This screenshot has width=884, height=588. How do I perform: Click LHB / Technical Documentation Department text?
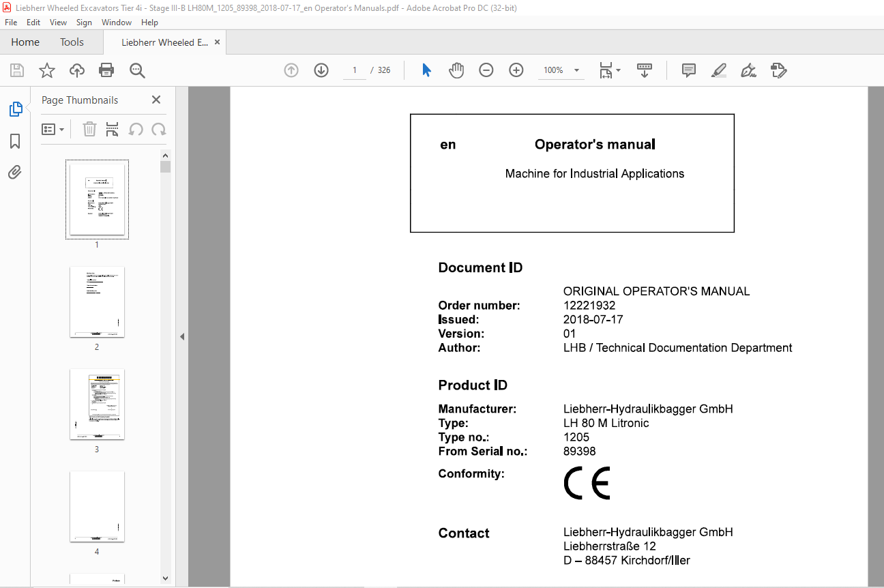click(678, 347)
